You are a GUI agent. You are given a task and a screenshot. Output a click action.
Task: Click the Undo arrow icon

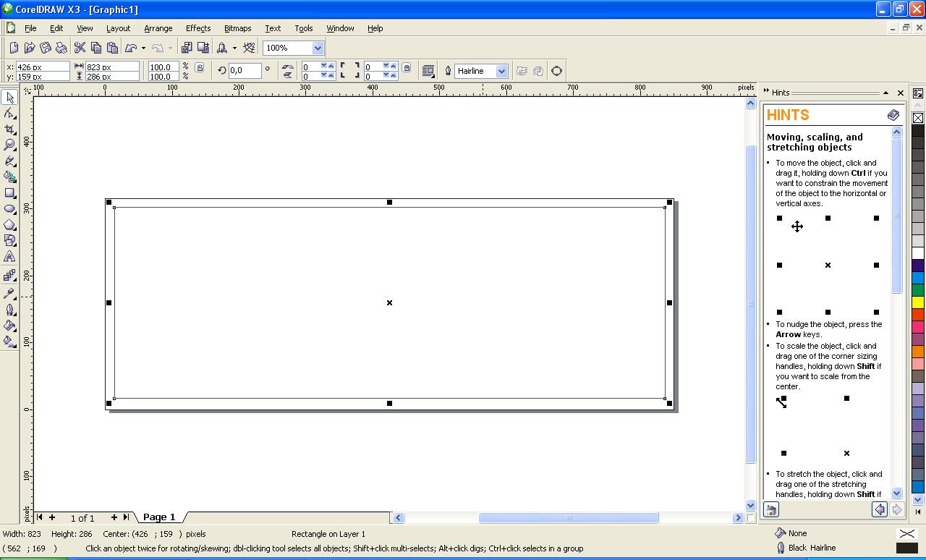click(131, 48)
